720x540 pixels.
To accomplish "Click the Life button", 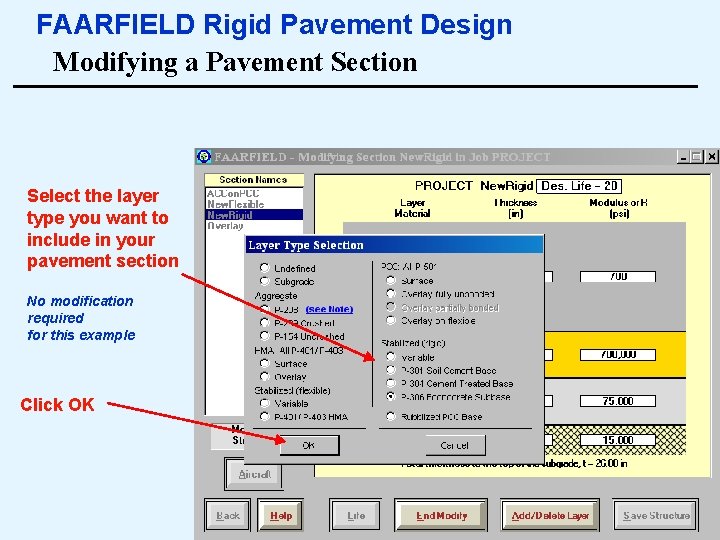I will click(x=356, y=516).
